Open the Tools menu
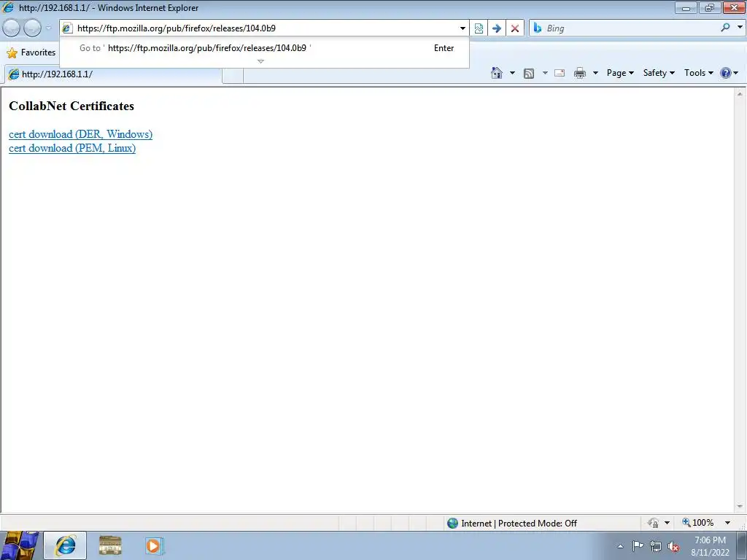This screenshot has height=560, width=747. pos(699,73)
